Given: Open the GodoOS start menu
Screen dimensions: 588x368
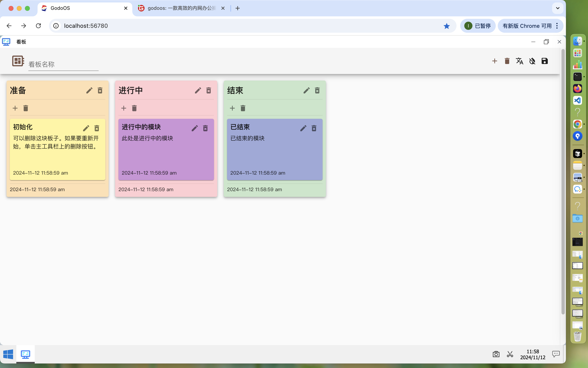Looking at the screenshot, I should tap(8, 354).
